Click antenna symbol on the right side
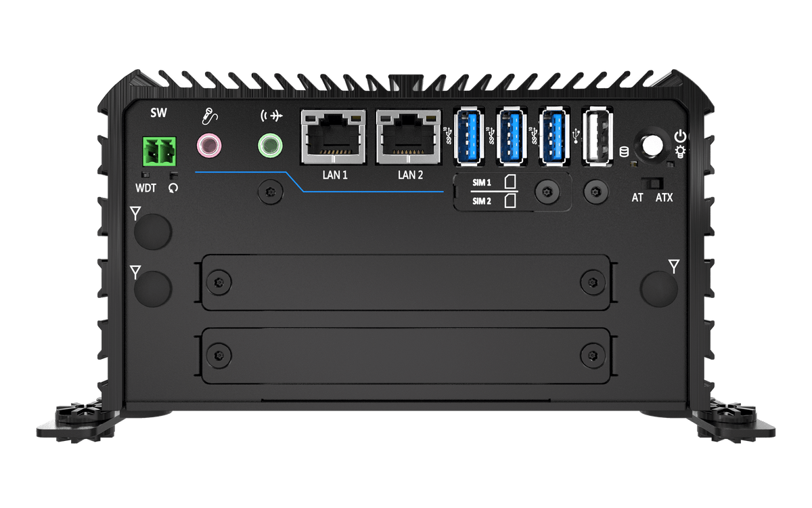 (x=673, y=265)
